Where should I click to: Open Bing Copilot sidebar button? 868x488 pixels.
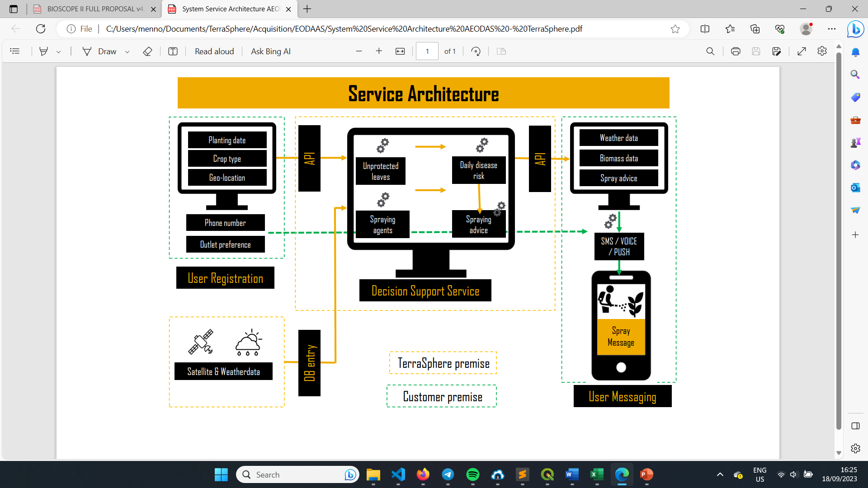(855, 29)
